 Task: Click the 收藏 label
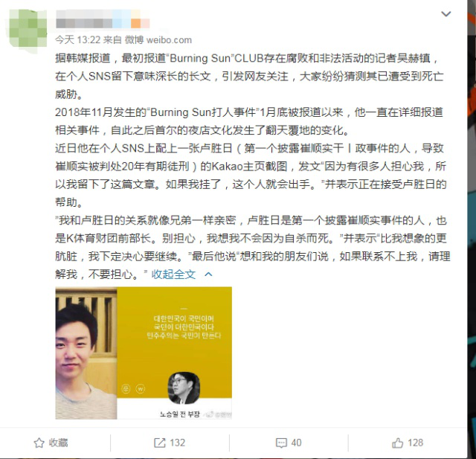(x=58, y=443)
